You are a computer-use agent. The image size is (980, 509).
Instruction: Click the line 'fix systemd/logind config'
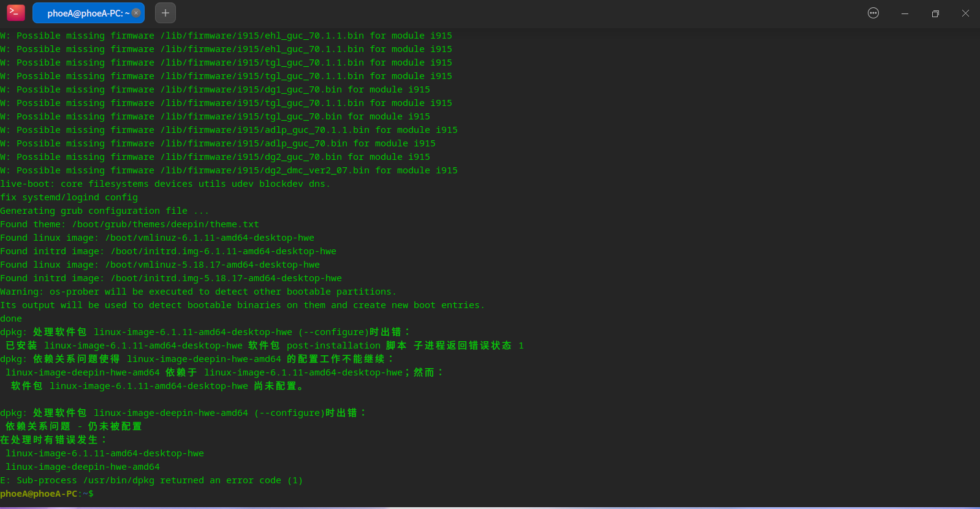pyautogui.click(x=69, y=197)
